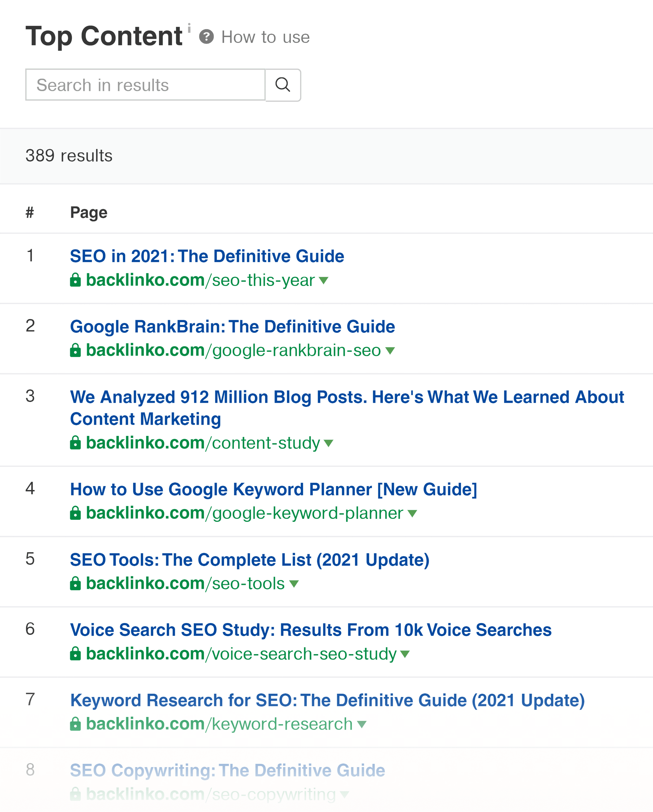Screen dimensions: 653x812
Task: Click the backlinko.com/content-study URL
Action: (x=203, y=443)
